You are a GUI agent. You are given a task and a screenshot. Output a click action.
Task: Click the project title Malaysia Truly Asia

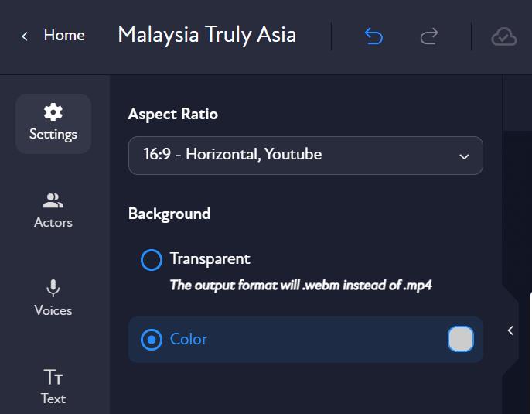206,36
